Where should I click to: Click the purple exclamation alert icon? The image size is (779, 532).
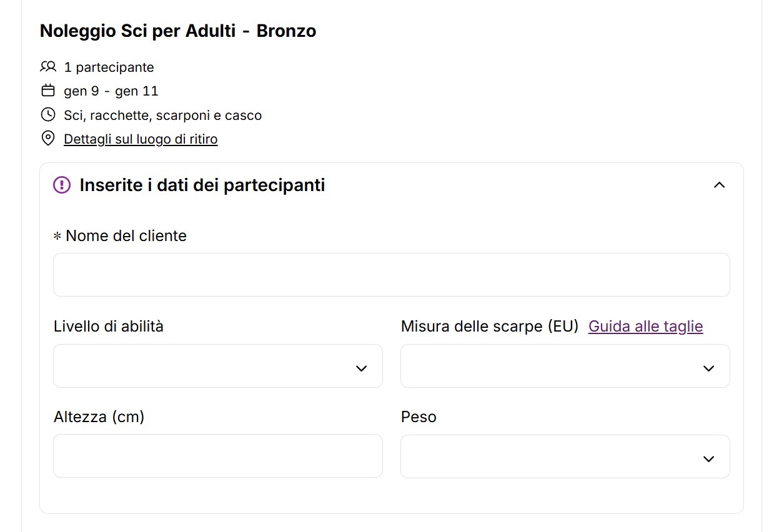(x=62, y=185)
